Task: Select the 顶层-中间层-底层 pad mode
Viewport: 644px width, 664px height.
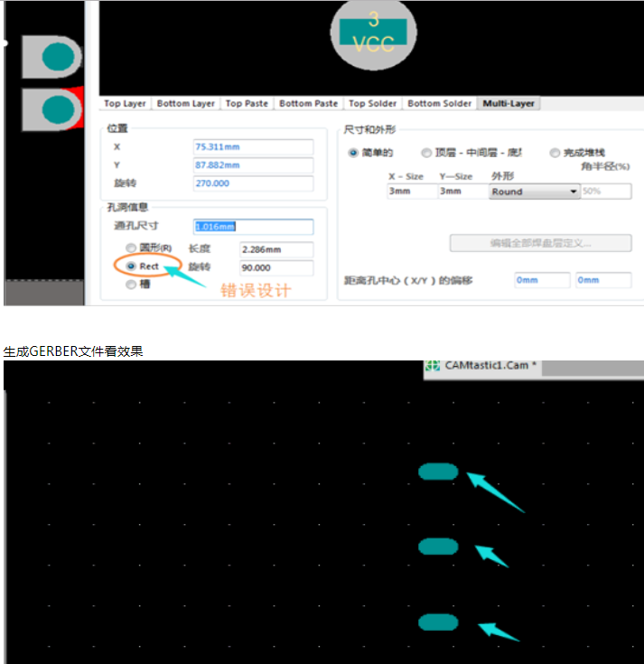Action: tap(426, 153)
